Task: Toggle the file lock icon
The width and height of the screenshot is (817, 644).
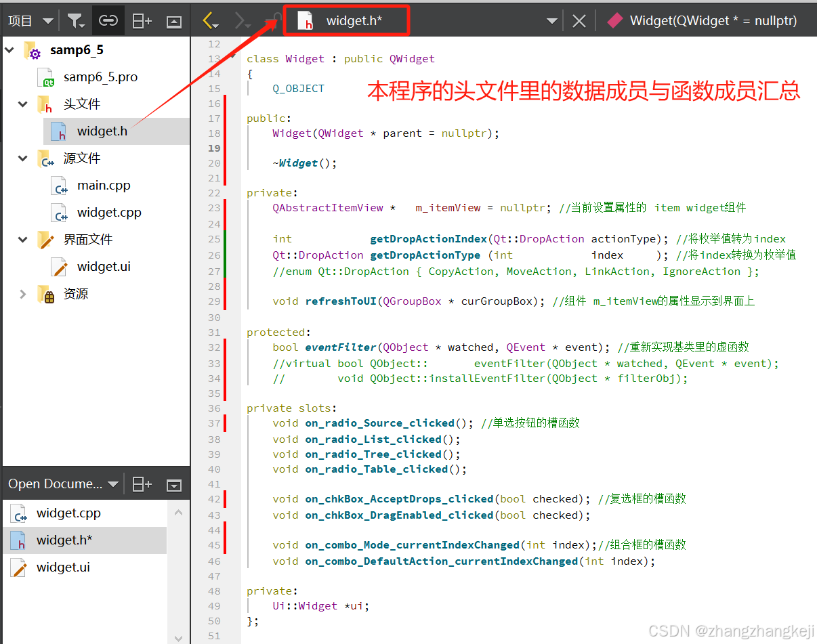Action: coord(275,20)
